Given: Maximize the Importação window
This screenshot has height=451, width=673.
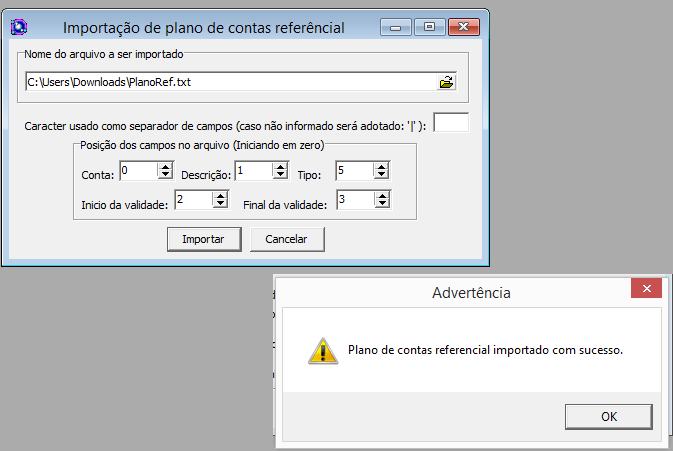Looking at the screenshot, I should (429, 27).
